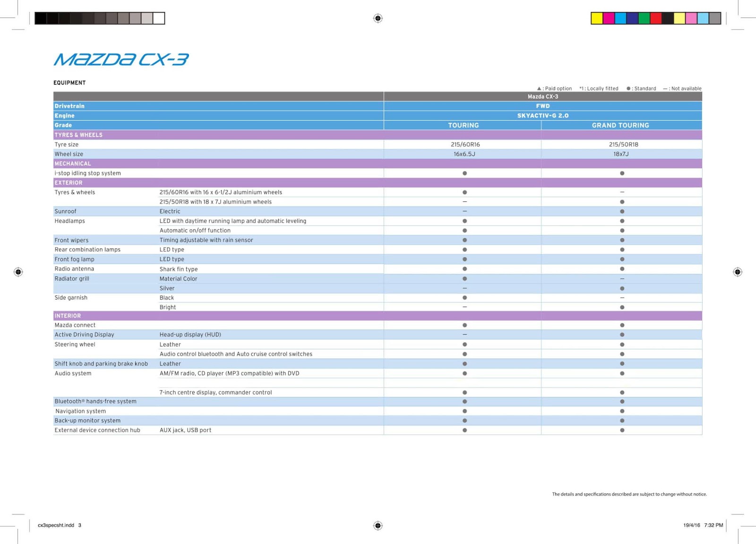Select the pink swatch in color bar
Viewport: 756px width, 544px height.
(691, 18)
